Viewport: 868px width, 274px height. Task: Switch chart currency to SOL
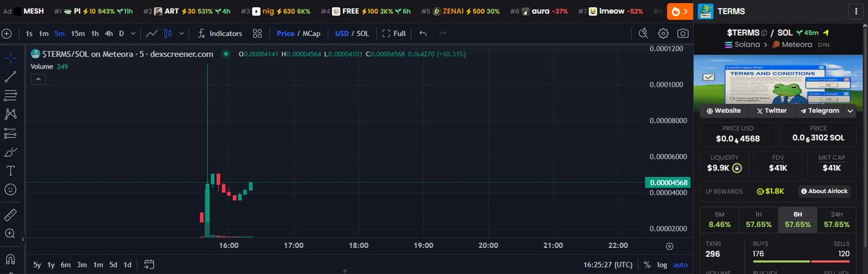click(362, 33)
